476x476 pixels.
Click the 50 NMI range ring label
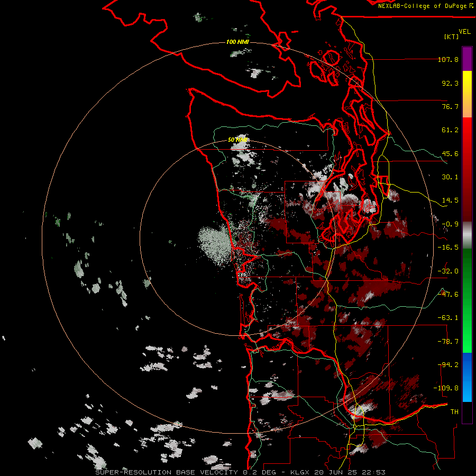pyautogui.click(x=237, y=140)
